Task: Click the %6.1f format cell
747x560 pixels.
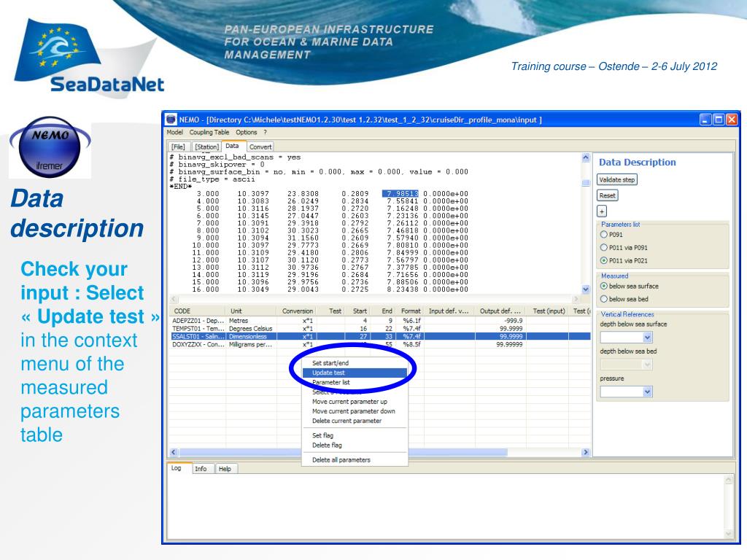Action: coord(409,321)
